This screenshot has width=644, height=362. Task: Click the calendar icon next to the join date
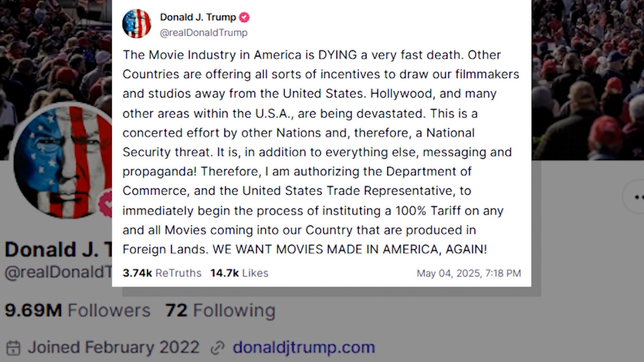(14, 348)
